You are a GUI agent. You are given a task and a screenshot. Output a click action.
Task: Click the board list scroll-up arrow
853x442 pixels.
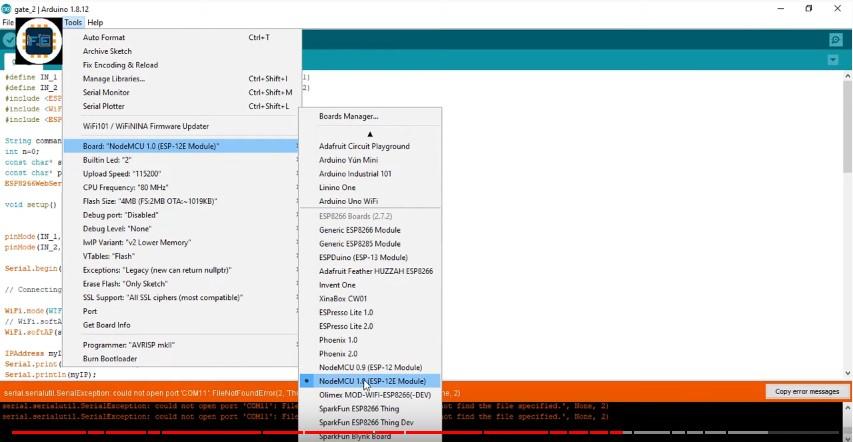pyautogui.click(x=370, y=134)
